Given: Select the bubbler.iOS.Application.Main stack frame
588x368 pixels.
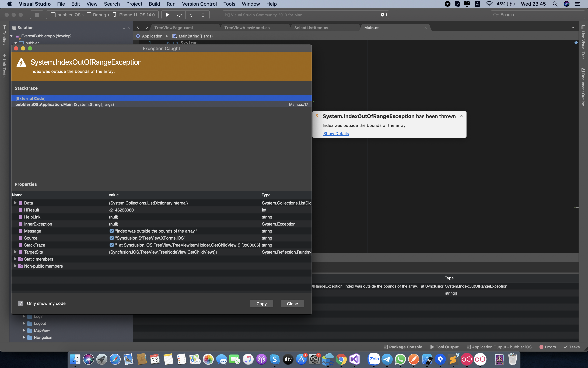Looking at the screenshot, I should click(161, 104).
